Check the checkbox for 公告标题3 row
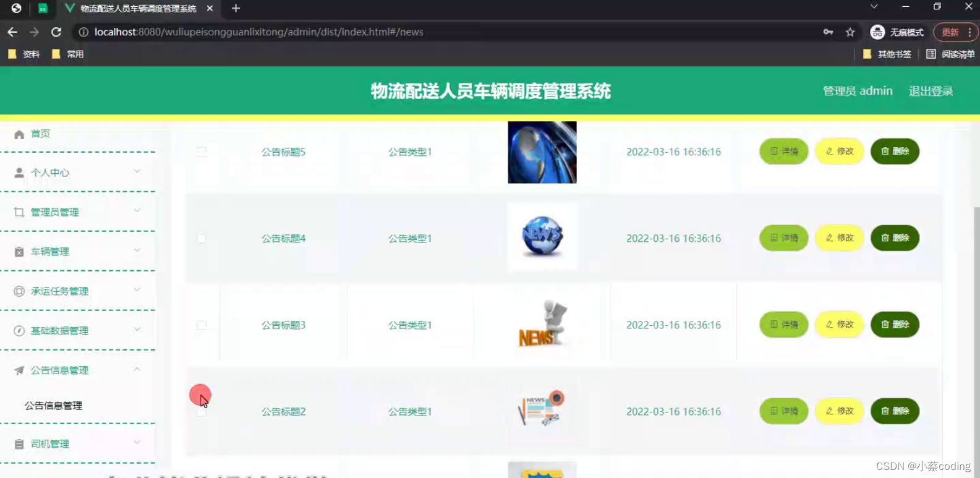The image size is (980, 478). tap(202, 325)
